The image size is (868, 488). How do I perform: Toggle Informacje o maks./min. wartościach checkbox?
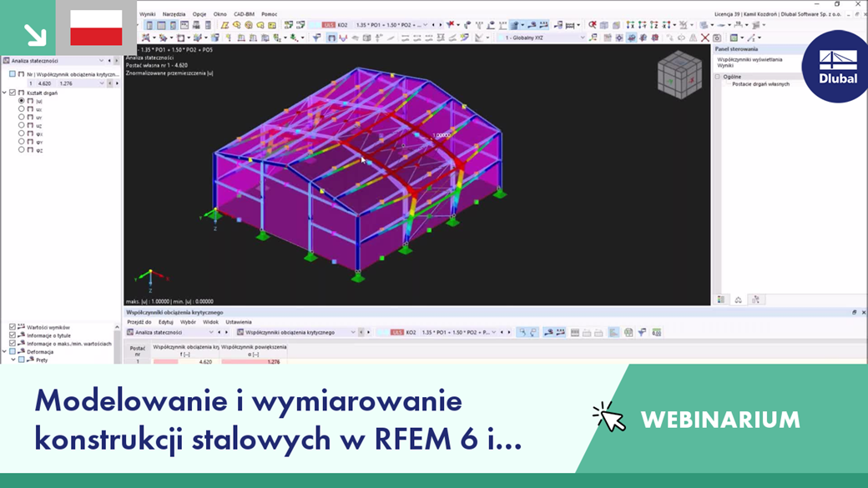(x=13, y=343)
